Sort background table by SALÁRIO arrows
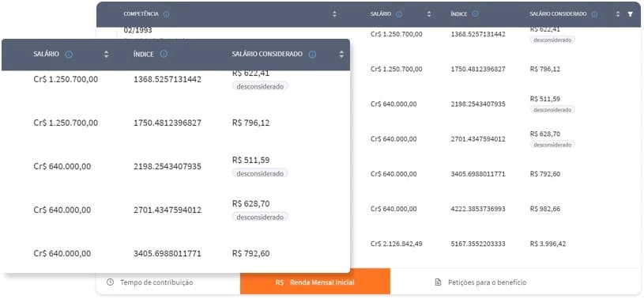The width and height of the screenshot is (644, 299). (x=429, y=14)
